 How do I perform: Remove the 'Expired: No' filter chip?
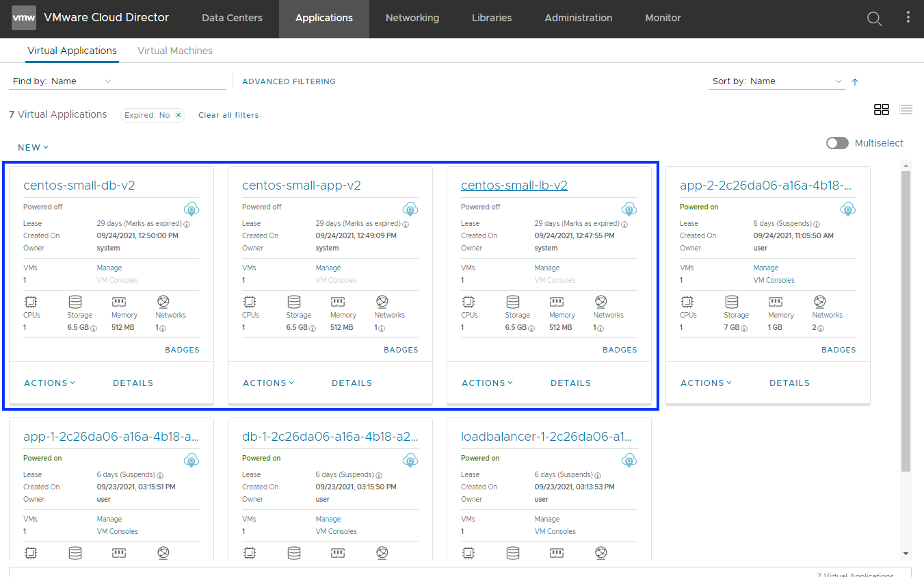[x=179, y=115]
